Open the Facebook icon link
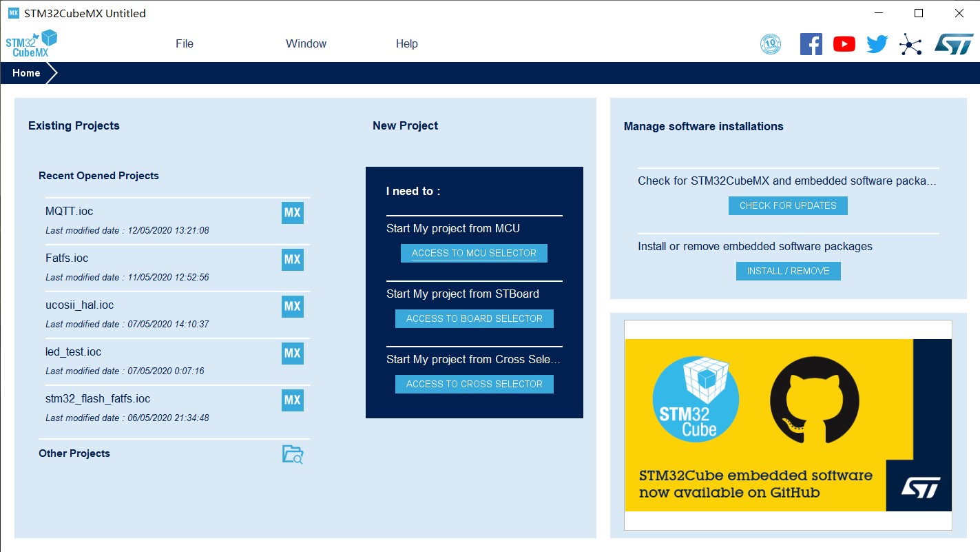Viewport: 980px width, 552px height. coord(811,44)
